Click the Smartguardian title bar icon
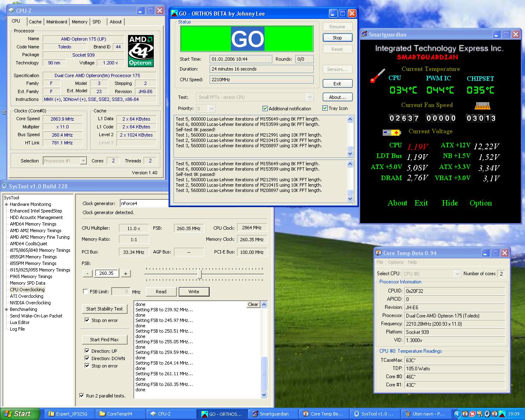 [x=364, y=34]
